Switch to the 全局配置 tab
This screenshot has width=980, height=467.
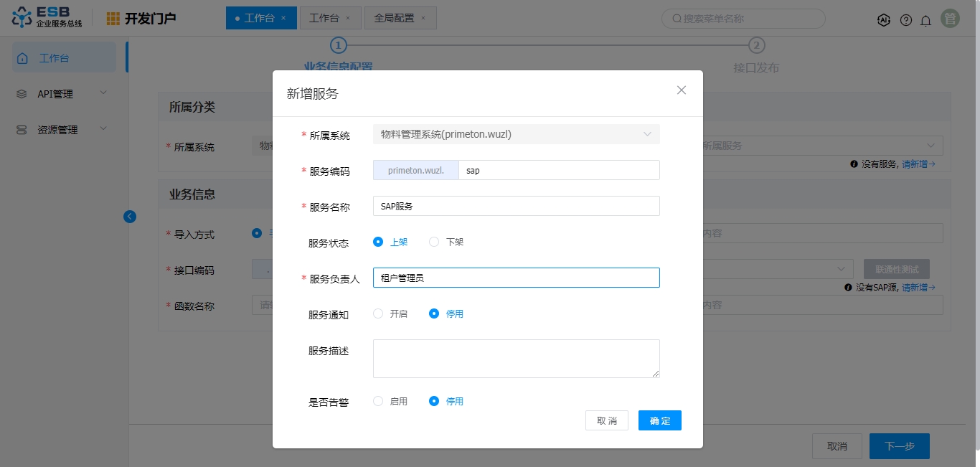point(394,18)
